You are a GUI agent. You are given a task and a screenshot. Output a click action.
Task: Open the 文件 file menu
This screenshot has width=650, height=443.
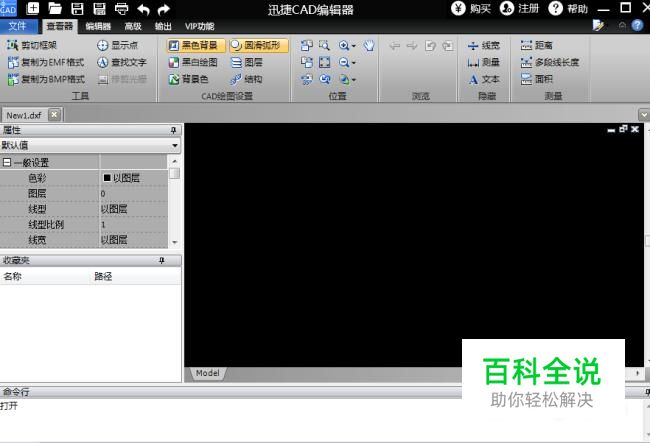(x=17, y=26)
